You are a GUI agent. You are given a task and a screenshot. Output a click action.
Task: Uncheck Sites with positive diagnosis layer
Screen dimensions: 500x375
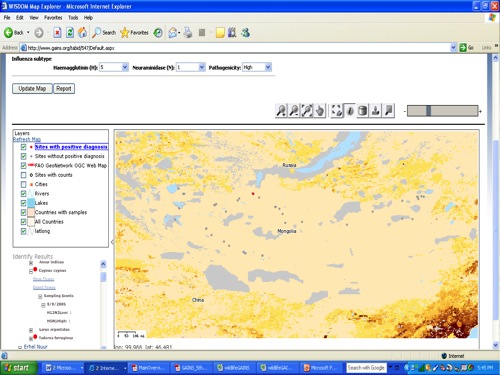23,147
